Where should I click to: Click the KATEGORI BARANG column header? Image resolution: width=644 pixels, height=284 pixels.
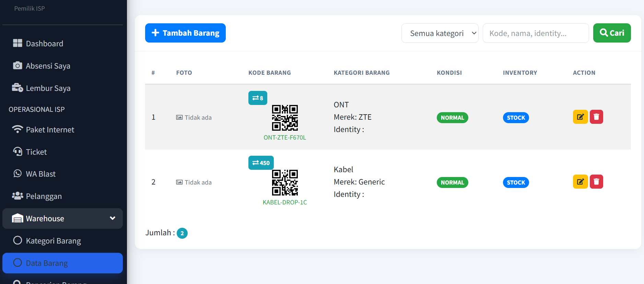click(x=362, y=73)
